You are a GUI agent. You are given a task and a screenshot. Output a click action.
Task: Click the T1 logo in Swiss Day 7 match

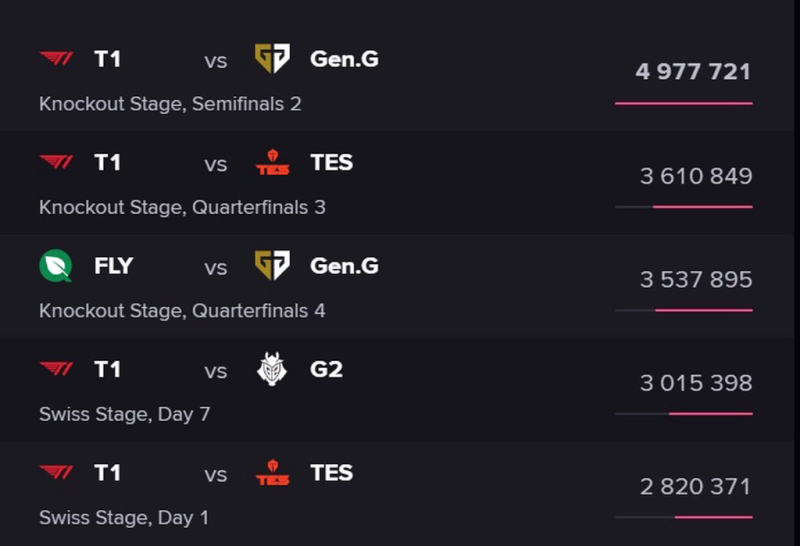(x=56, y=370)
